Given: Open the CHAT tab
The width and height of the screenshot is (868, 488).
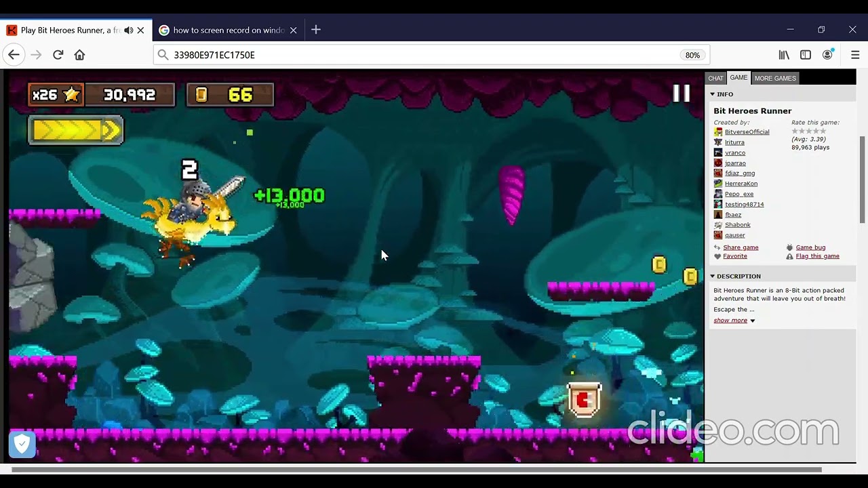Looking at the screenshot, I should 715,79.
